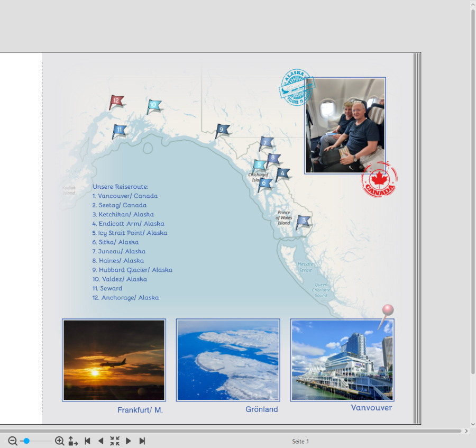This screenshot has width=476, height=448.
Task: Go to the previous page
Action: coord(101,441)
